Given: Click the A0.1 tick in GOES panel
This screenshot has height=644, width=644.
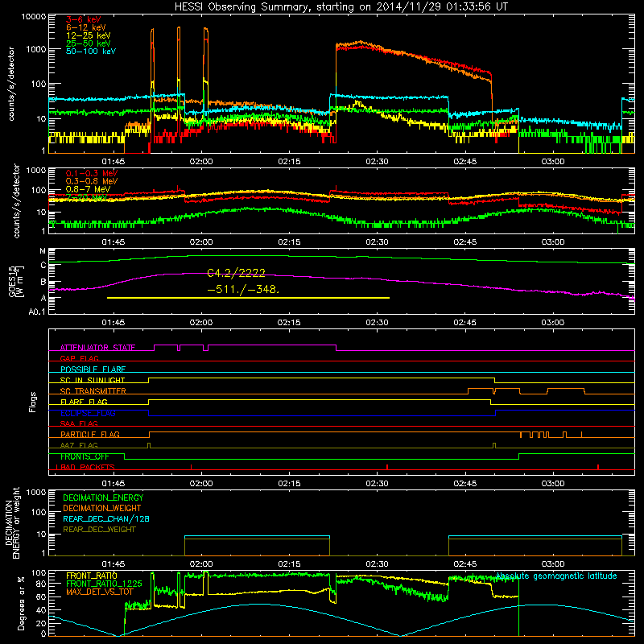Looking at the screenshot, I should [x=36, y=312].
